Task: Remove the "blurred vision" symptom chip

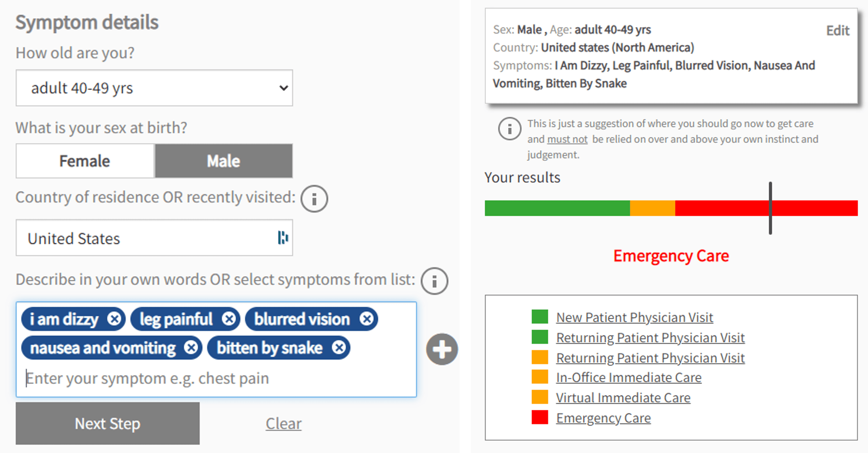Action: point(367,319)
